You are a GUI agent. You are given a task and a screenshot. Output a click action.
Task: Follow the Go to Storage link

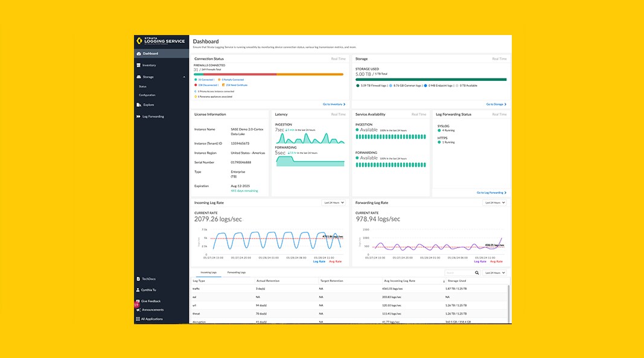(x=496, y=104)
